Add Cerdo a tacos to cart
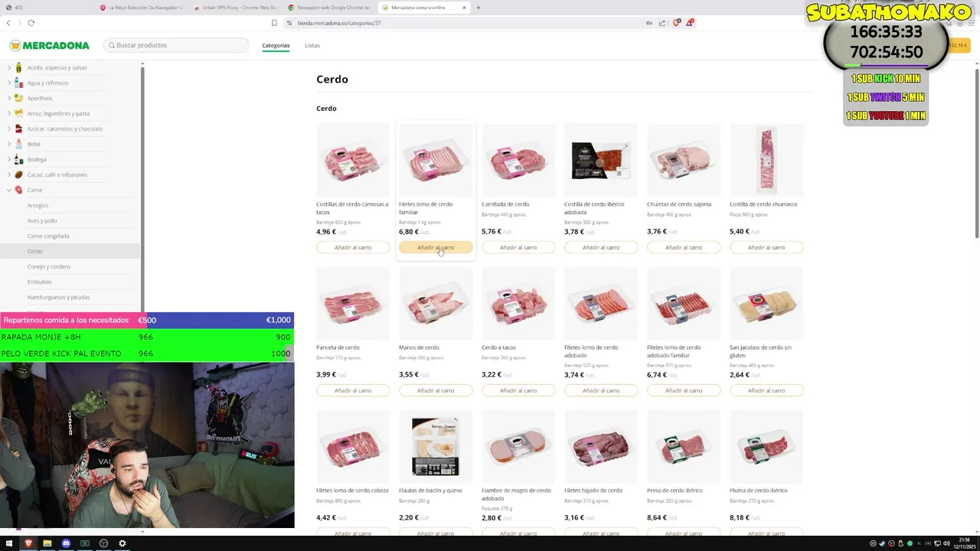This screenshot has height=551, width=980. [x=518, y=390]
